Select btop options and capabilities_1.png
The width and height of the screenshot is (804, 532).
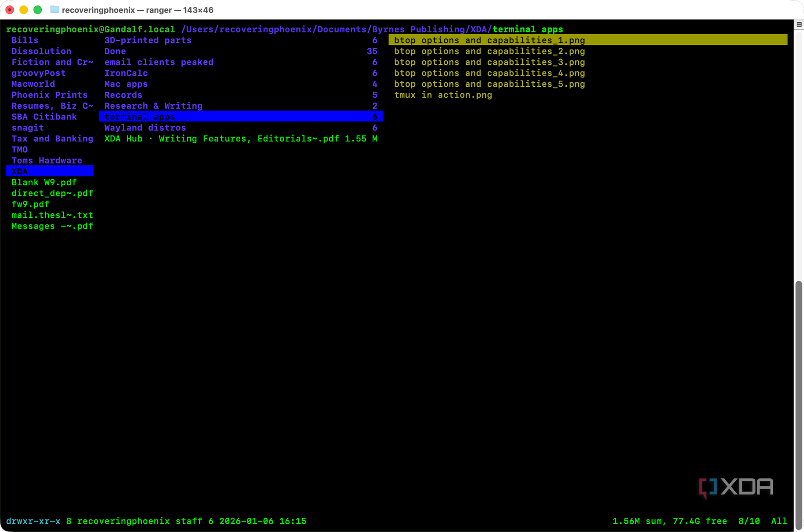tap(588, 40)
